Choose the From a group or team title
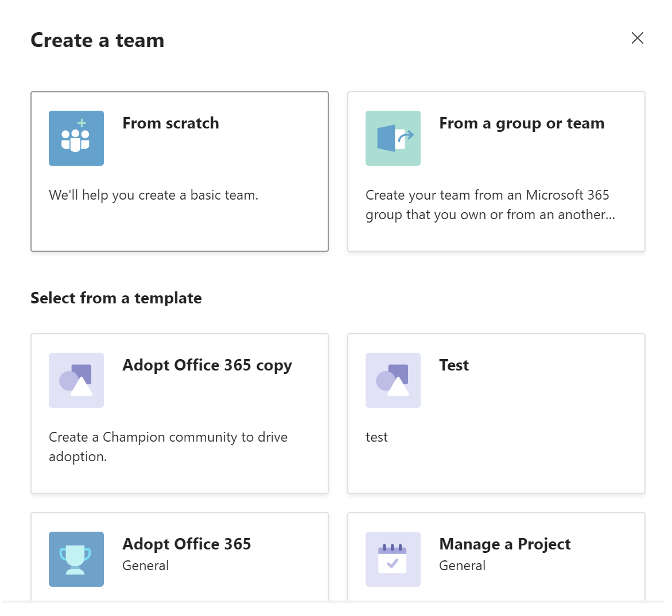The image size is (672, 616). (522, 124)
